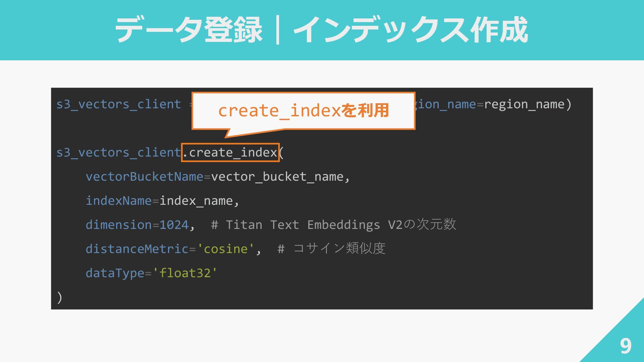This screenshot has width=644, height=362.
Task: Click the dataType='float32' line
Action: (152, 273)
